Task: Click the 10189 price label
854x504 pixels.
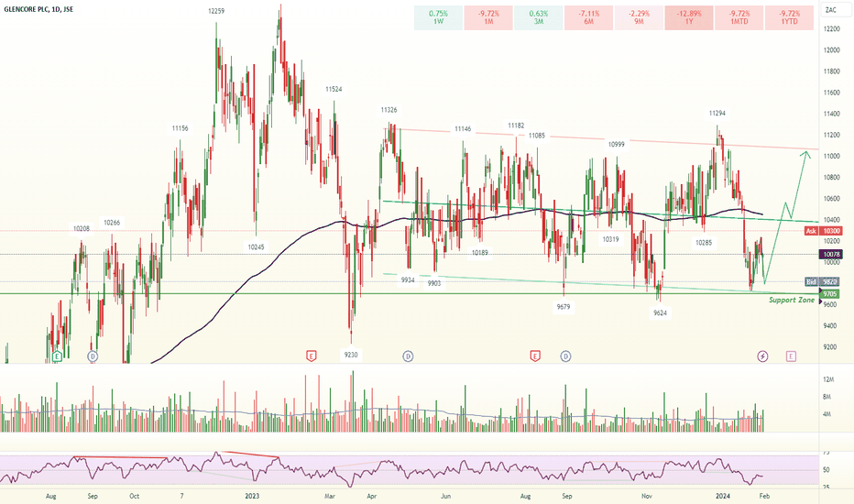Action: 480,252
